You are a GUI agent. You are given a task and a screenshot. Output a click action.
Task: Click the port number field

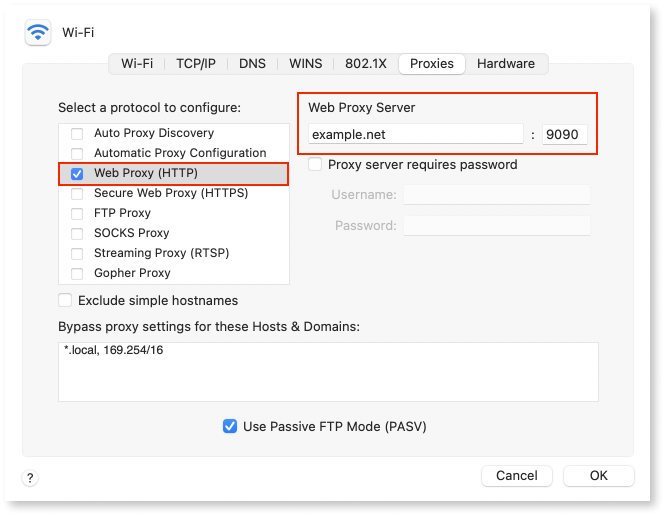563,134
